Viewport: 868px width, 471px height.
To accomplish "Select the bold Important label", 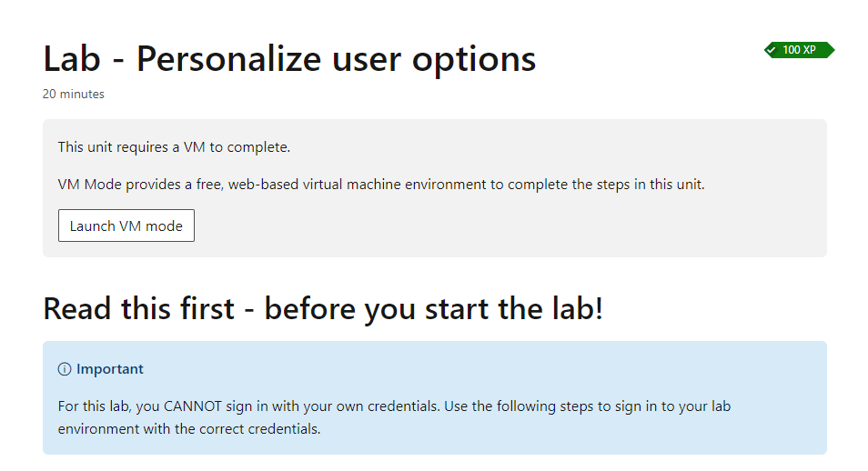I will click(110, 369).
